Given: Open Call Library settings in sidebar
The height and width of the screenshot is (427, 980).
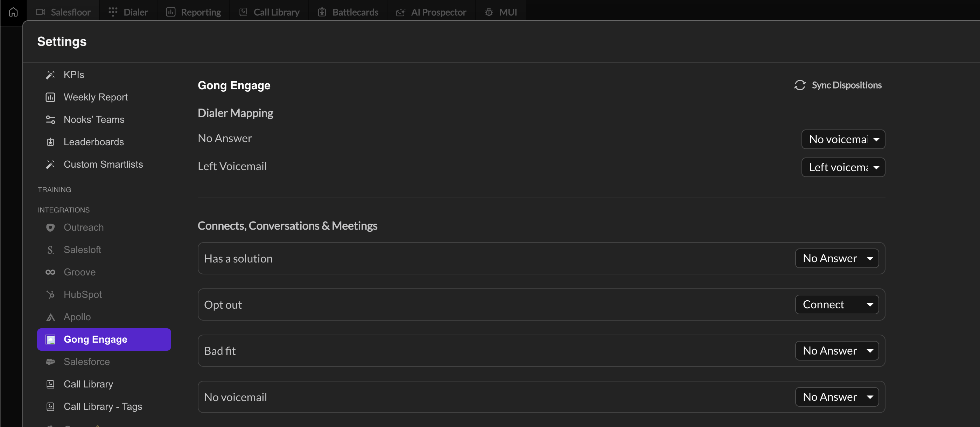Looking at the screenshot, I should [104, 384].
